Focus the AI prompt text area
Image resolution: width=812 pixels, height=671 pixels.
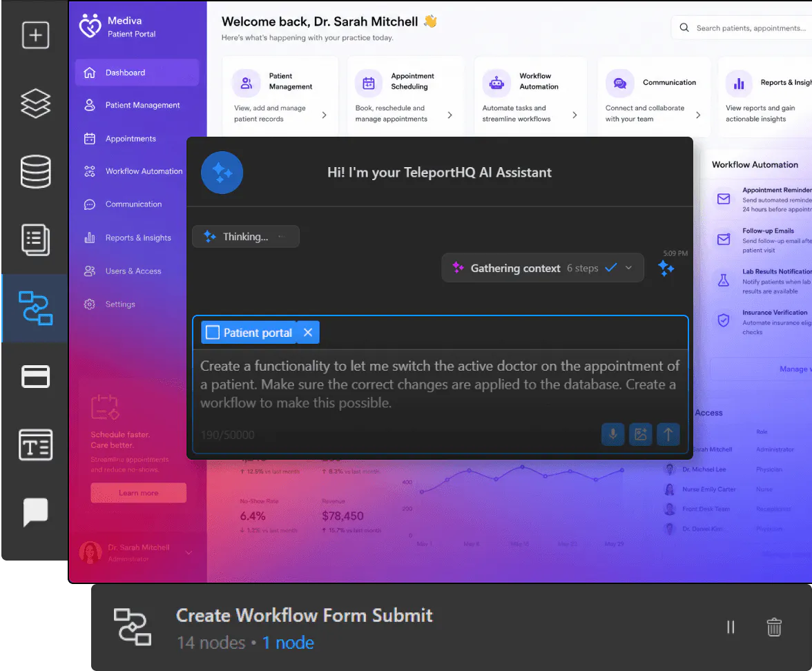coord(440,385)
